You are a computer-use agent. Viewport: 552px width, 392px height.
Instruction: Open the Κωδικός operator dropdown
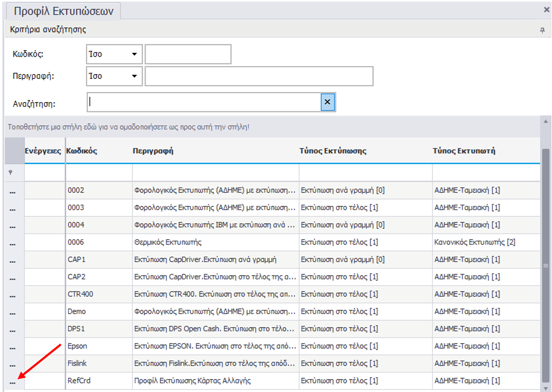point(134,54)
